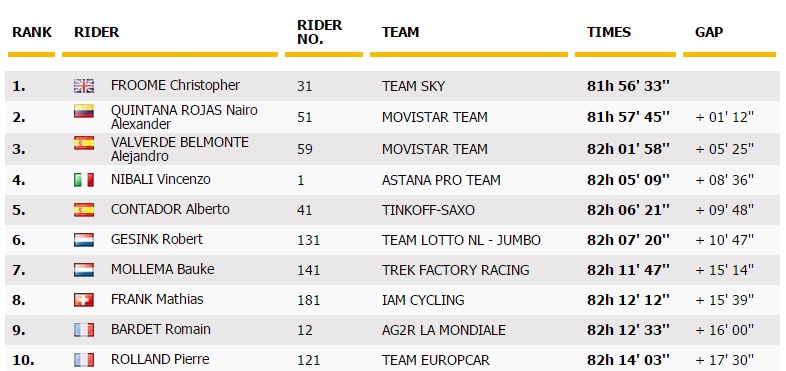Click the TEAM column header
The height and width of the screenshot is (371, 786).
[x=400, y=32]
